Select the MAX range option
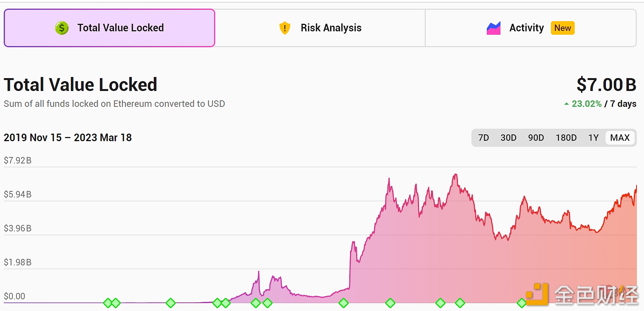The height and width of the screenshot is (311, 644). [x=620, y=138]
